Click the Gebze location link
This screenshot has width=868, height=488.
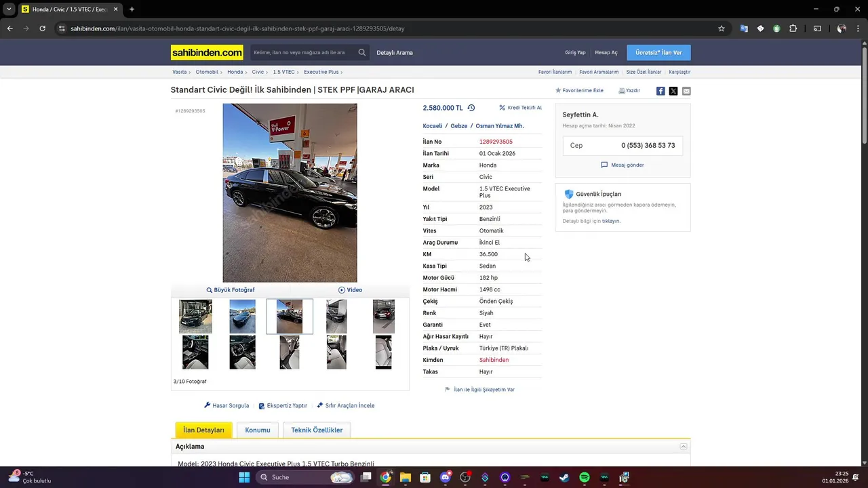point(459,126)
